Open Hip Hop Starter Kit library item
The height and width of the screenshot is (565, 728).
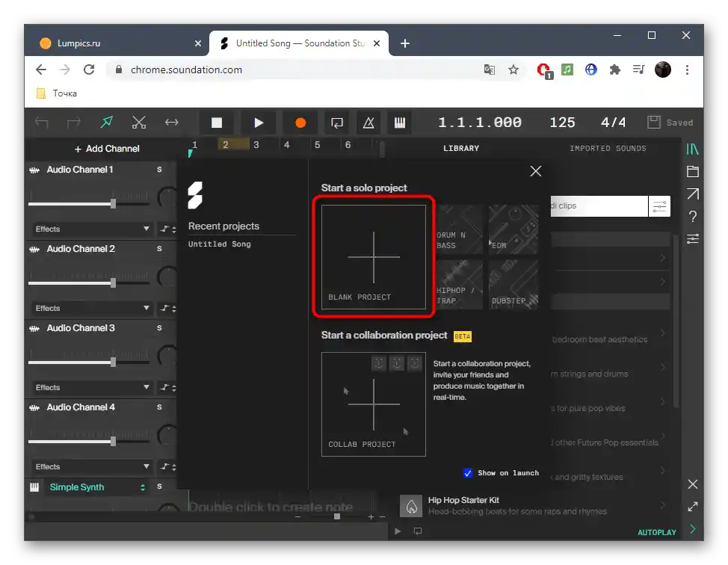(533, 505)
